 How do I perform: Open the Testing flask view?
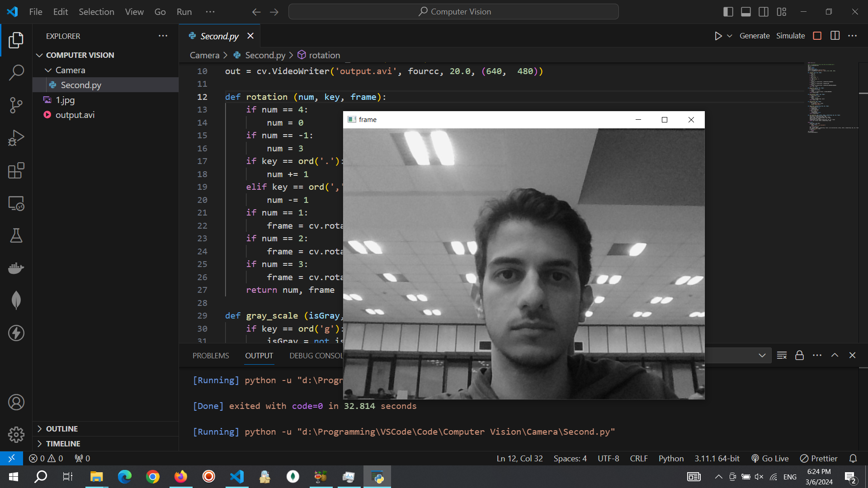[16, 235]
